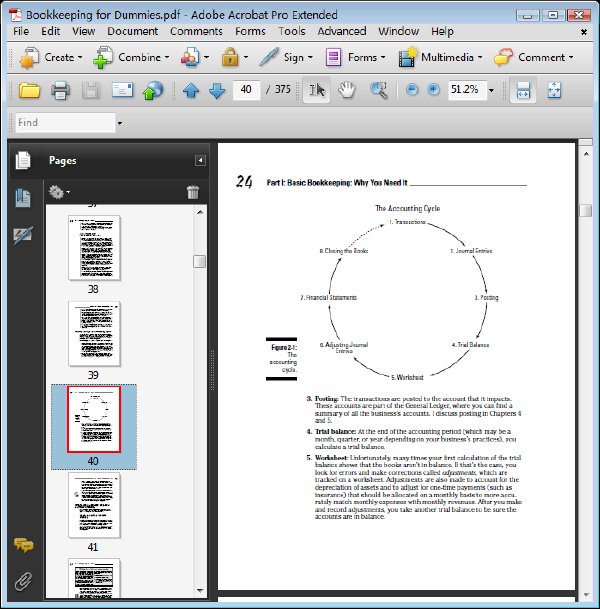The height and width of the screenshot is (609, 600).
Task: Click thumbnail pane scroll down arrow
Action: point(200,591)
